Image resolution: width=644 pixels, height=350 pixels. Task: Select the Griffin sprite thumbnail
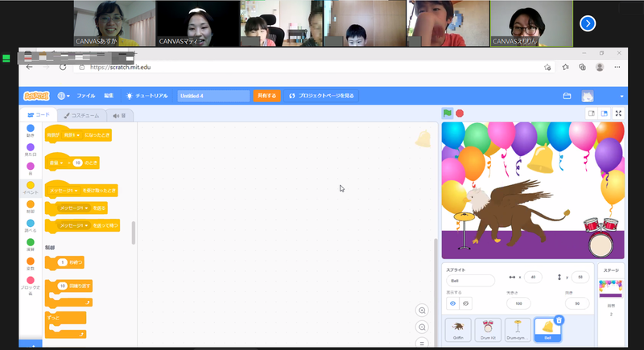click(x=458, y=329)
